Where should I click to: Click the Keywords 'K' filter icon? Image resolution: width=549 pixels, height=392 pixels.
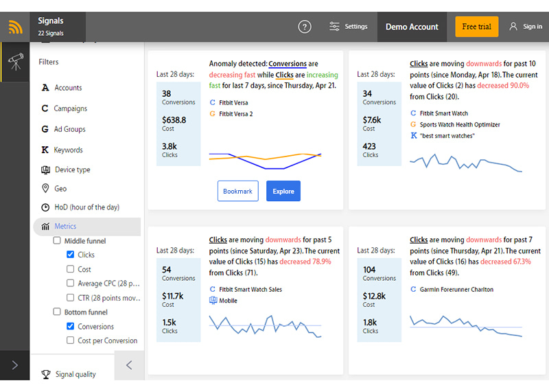click(45, 150)
